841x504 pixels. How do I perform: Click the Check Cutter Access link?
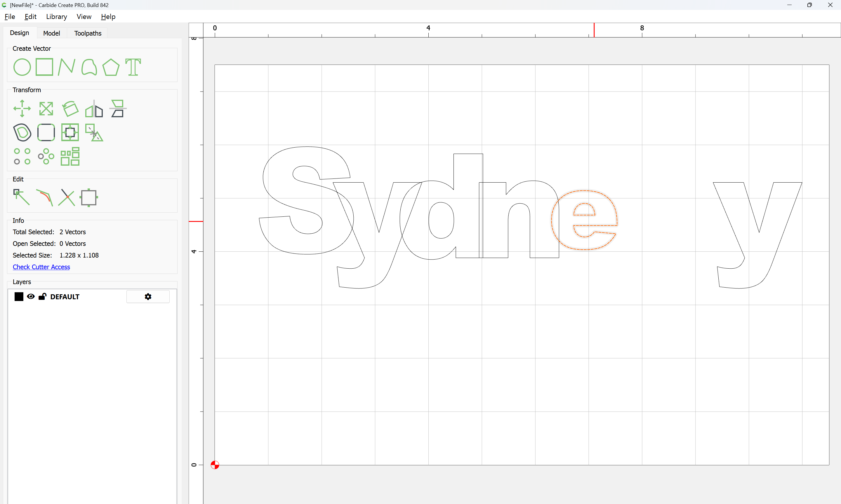pyautogui.click(x=41, y=267)
